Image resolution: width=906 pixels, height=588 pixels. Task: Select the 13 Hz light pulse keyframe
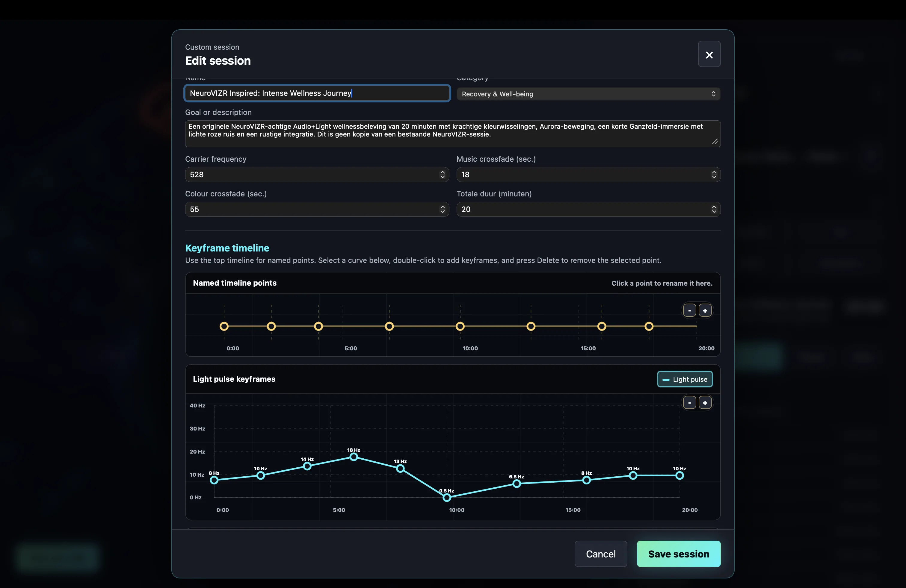(400, 469)
